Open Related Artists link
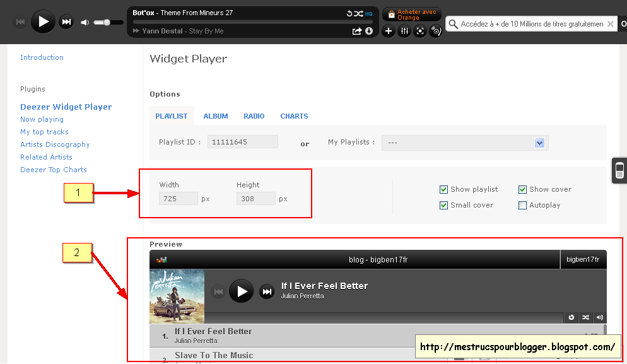Screen dimensions: 627x364 (x=46, y=157)
